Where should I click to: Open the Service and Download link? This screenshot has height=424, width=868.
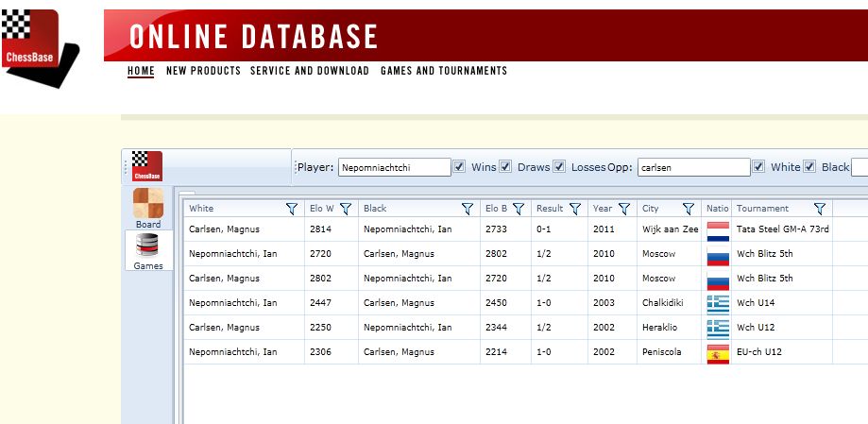point(310,71)
